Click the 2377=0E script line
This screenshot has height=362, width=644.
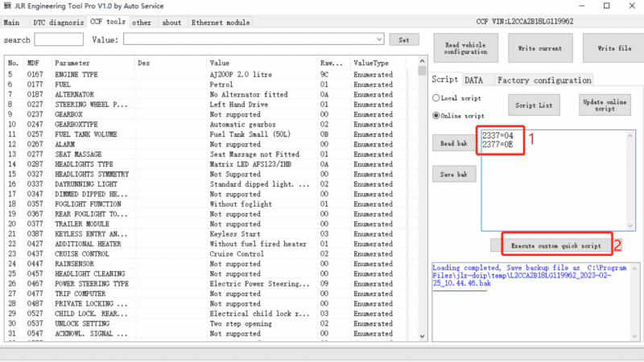tap(497, 145)
